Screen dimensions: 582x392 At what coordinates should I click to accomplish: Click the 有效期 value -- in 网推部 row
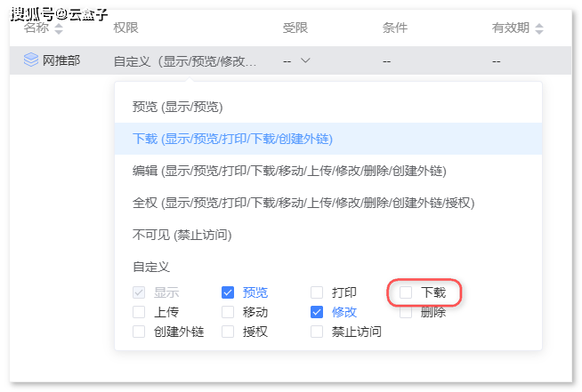tap(497, 61)
